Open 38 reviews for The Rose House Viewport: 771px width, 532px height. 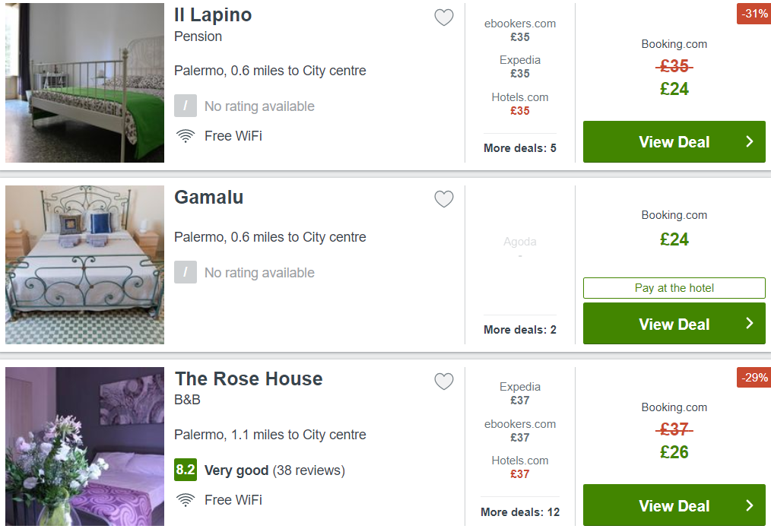click(x=309, y=470)
